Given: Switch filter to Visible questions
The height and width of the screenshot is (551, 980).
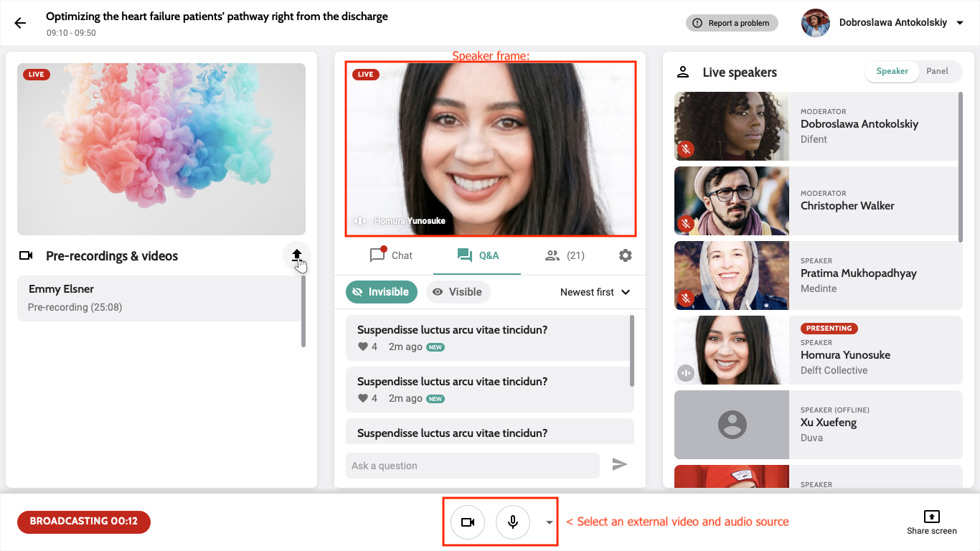Looking at the screenshot, I should (x=458, y=292).
